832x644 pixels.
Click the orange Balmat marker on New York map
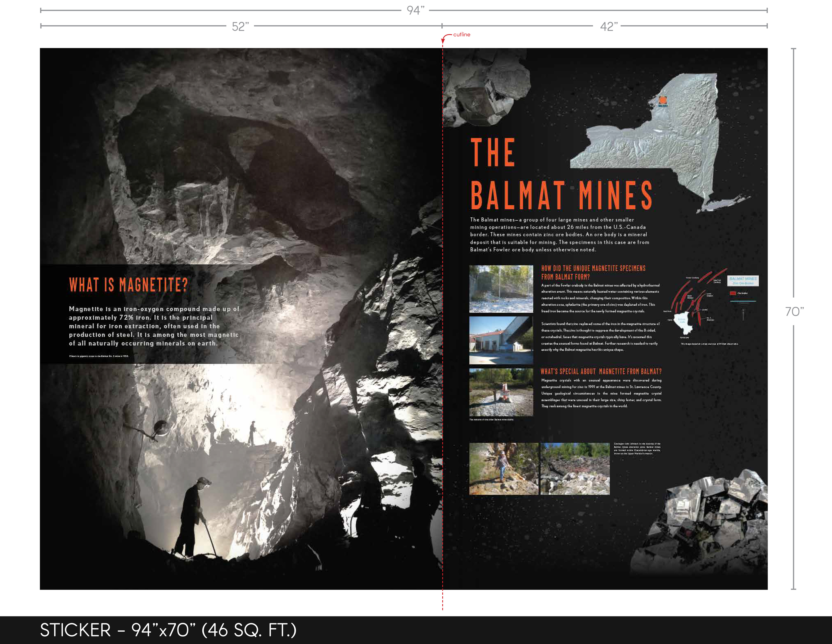[663, 100]
